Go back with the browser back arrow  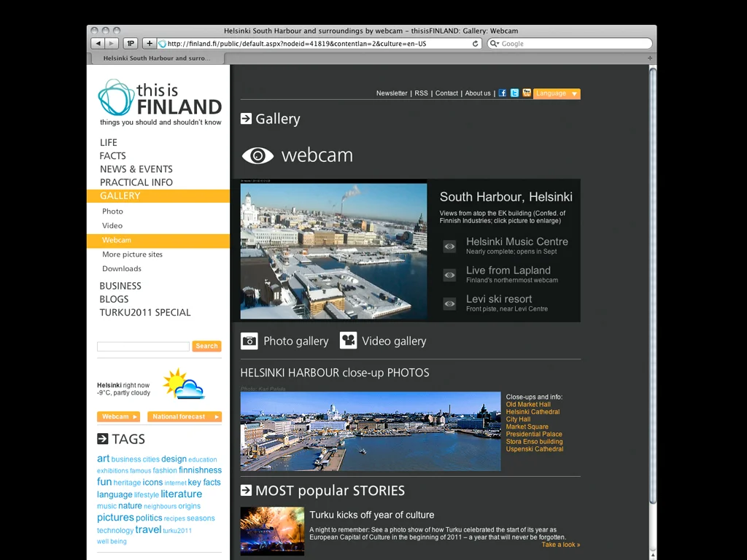point(98,43)
